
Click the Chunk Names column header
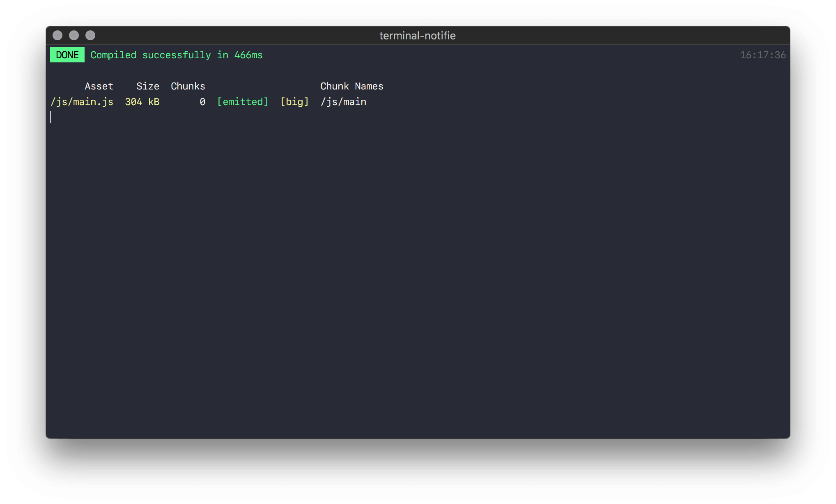(x=351, y=86)
